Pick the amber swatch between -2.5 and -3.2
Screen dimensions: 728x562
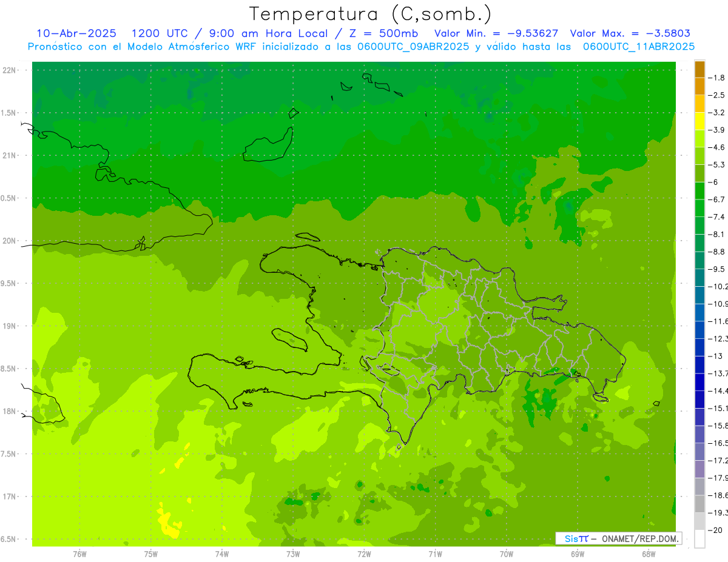[x=699, y=104]
